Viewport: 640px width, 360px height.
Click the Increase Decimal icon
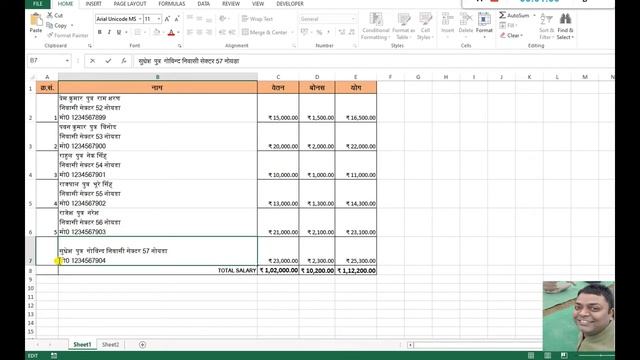(x=342, y=32)
